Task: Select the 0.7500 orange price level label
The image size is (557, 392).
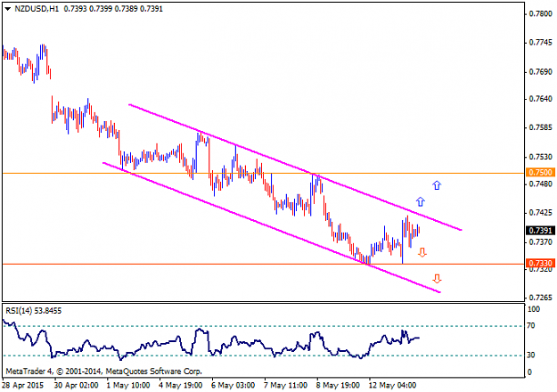Action: (541, 172)
